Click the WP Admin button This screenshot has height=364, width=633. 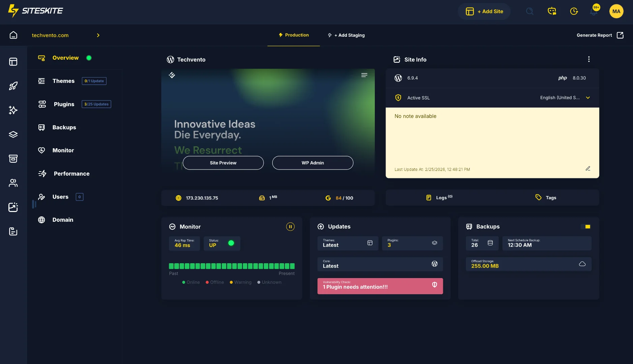tap(313, 163)
